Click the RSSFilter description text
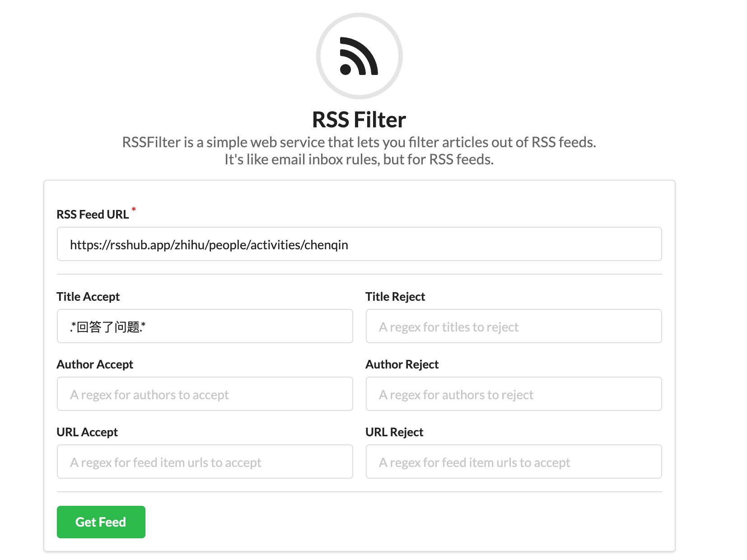The width and height of the screenshot is (747, 560). point(359,150)
